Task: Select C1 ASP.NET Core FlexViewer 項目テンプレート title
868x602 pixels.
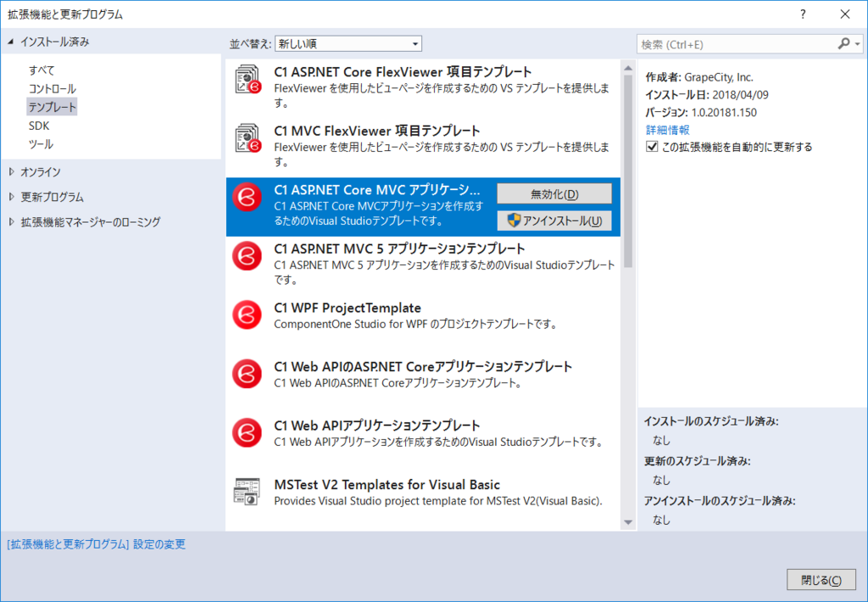Action: (403, 71)
